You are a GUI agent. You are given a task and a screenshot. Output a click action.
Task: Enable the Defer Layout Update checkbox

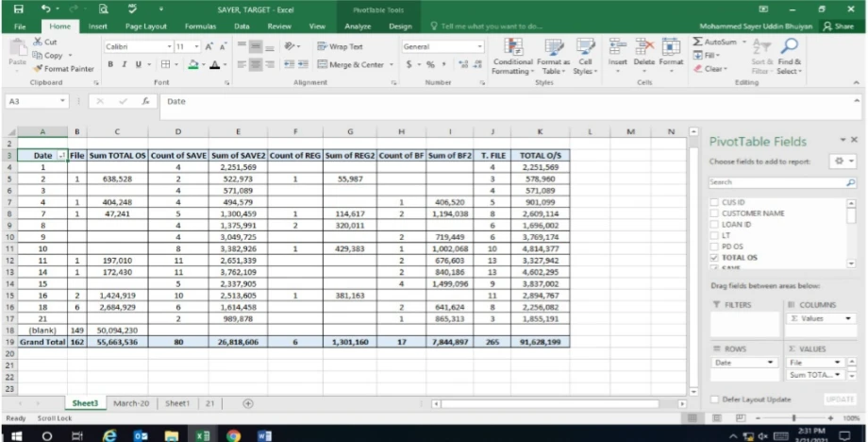tap(714, 399)
